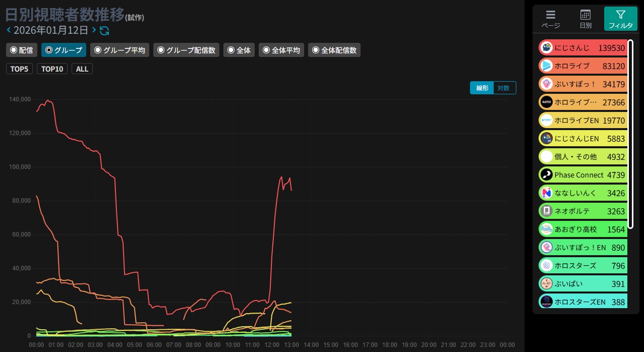The image size is (644, 352).
Task: Select the グループ配信数 radio option
Action: pyautogui.click(x=186, y=50)
